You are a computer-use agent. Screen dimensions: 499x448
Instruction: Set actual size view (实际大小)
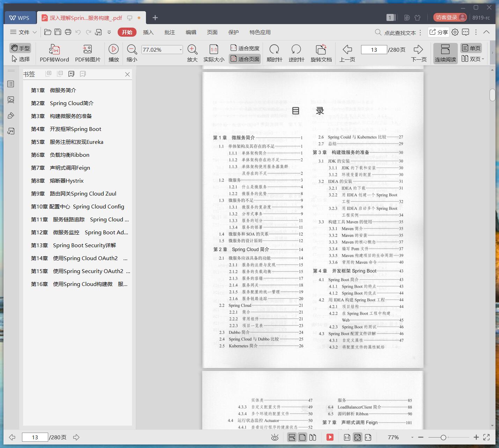coord(214,53)
